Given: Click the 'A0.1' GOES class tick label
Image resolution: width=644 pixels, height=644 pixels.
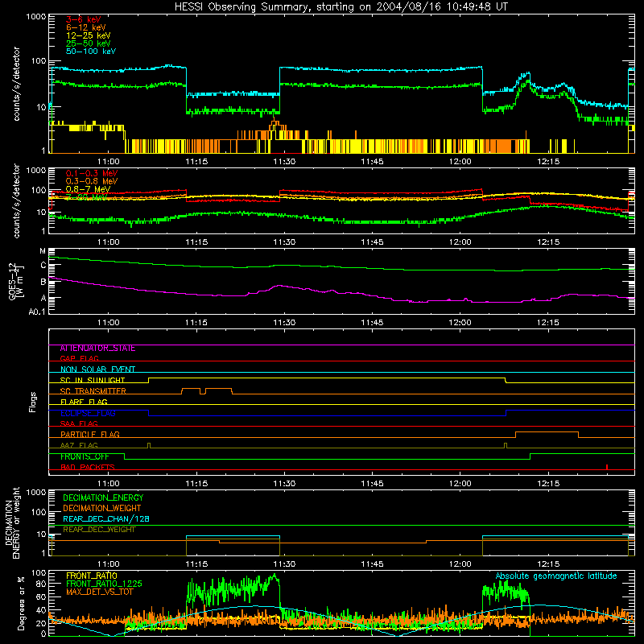Looking at the screenshot, I should click(x=37, y=312).
